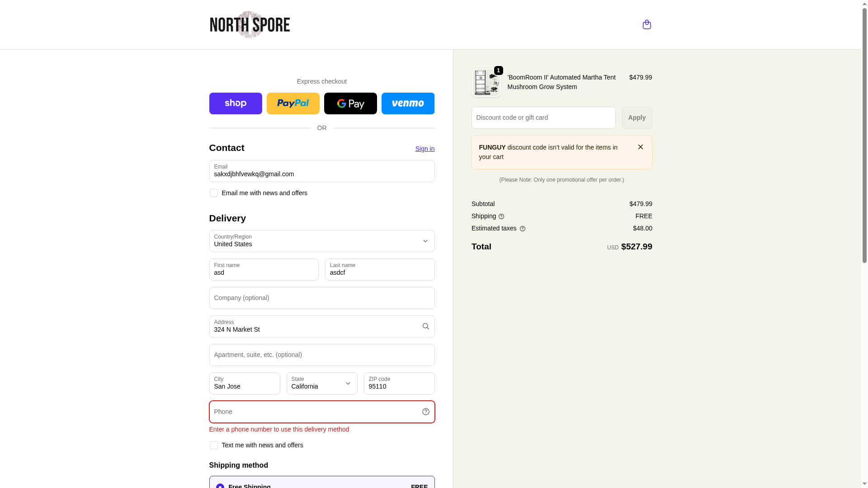Image resolution: width=868 pixels, height=488 pixels.
Task: Show the shipping info tooltip icon
Action: click(501, 216)
